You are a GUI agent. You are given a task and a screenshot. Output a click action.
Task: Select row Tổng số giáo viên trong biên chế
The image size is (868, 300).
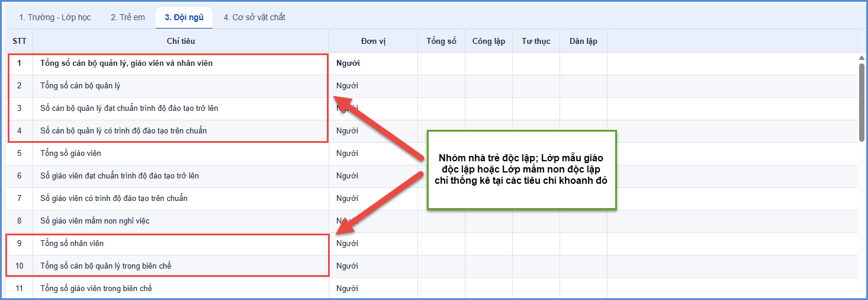(432, 288)
